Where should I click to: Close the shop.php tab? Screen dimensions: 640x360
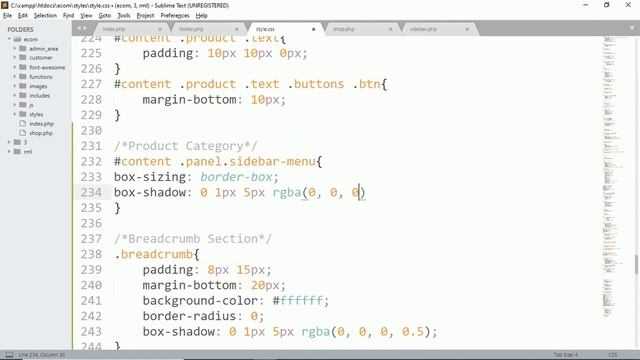pos(390,29)
